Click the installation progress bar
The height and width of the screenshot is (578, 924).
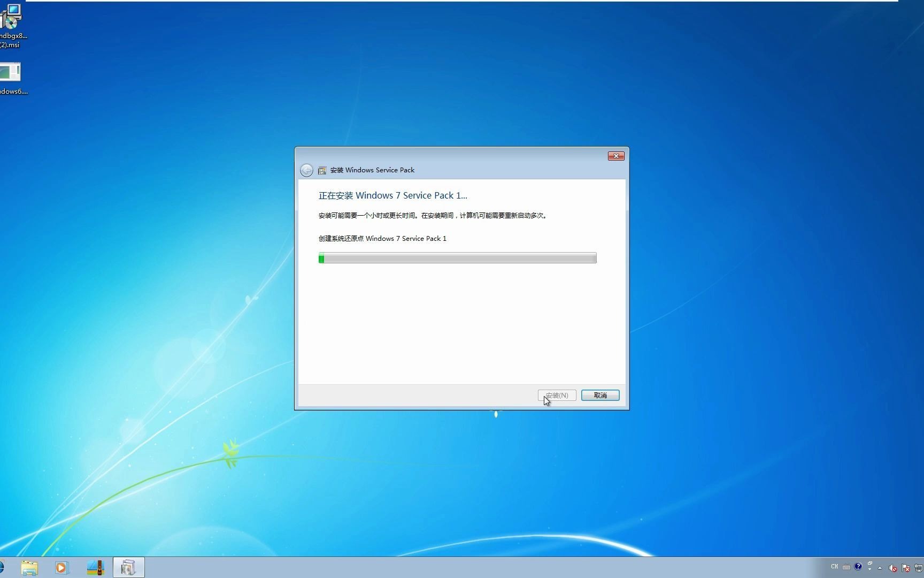[457, 258]
